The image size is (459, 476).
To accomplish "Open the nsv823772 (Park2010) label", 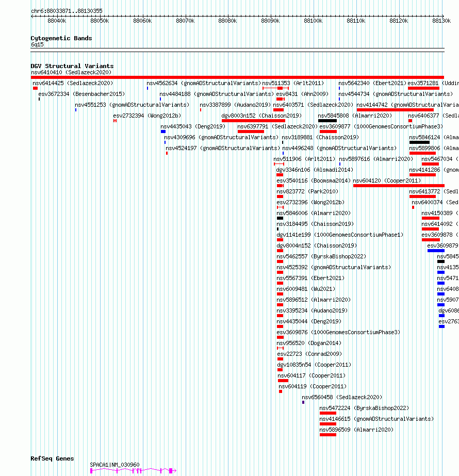I will pos(307,191).
